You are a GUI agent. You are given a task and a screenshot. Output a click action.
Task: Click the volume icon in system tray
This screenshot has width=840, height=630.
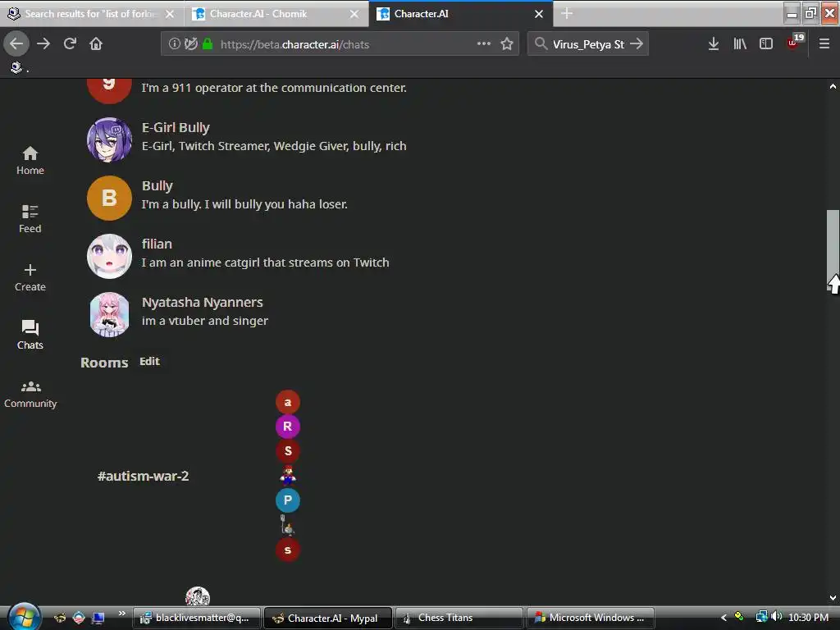click(776, 617)
